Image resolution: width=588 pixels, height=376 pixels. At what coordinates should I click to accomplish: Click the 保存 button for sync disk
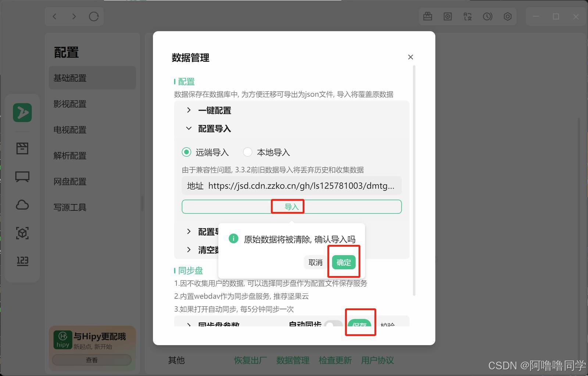[x=359, y=323]
